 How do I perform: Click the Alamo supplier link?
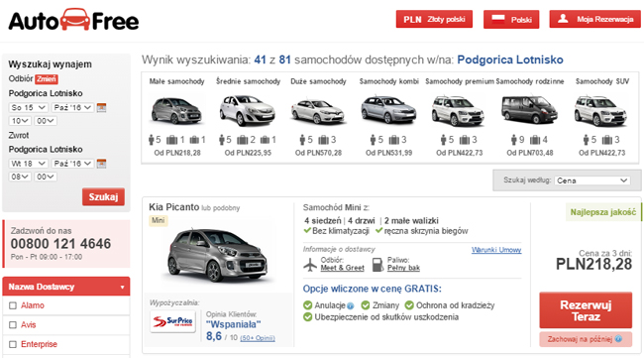pyautogui.click(x=33, y=305)
